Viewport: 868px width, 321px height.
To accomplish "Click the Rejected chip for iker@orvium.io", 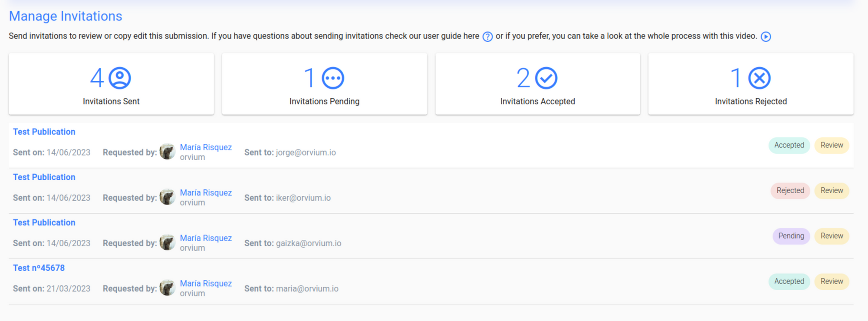I will pos(790,191).
